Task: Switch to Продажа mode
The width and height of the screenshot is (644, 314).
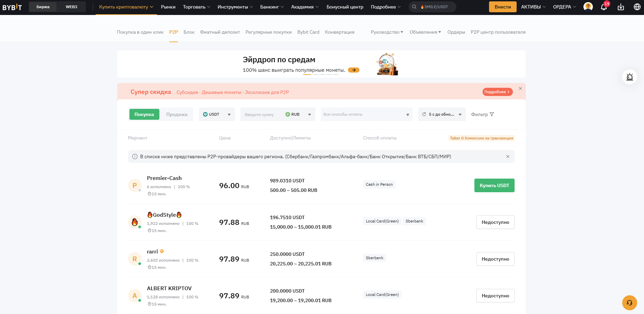Action: [x=177, y=114]
